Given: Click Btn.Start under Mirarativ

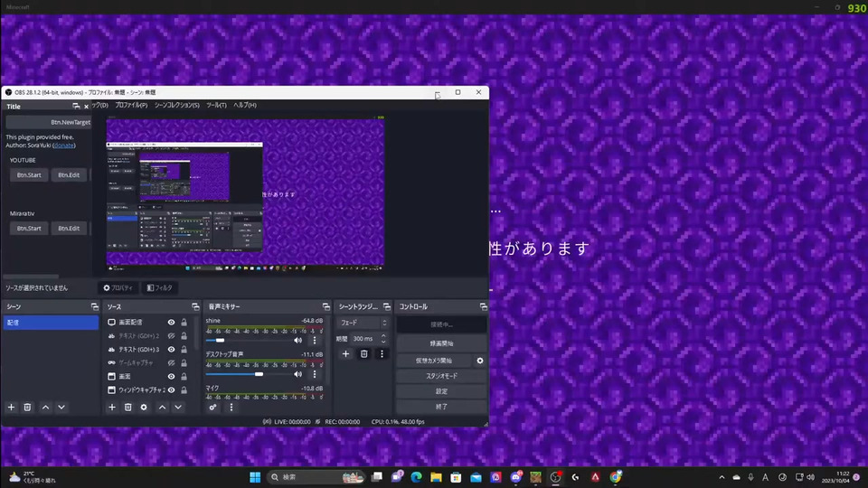Looking at the screenshot, I should pos(29,228).
